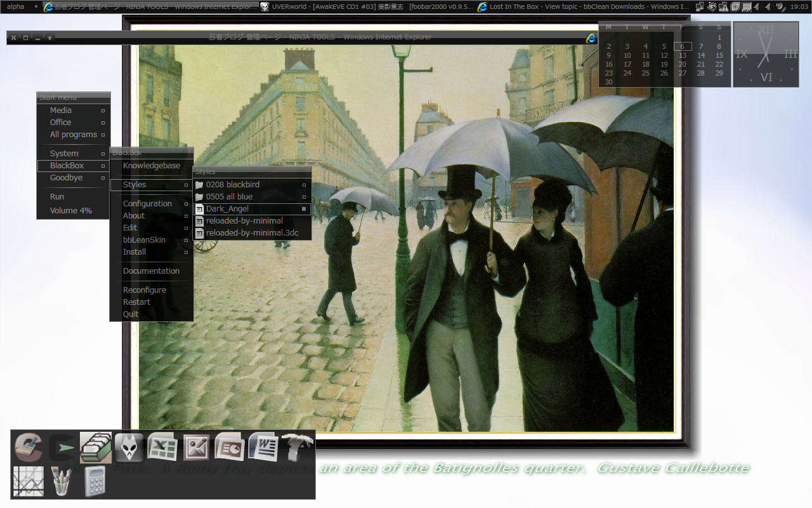Switch to the NINJA TOOLS Internet Explorer task
This screenshot has height=508, width=812.
point(150,6)
